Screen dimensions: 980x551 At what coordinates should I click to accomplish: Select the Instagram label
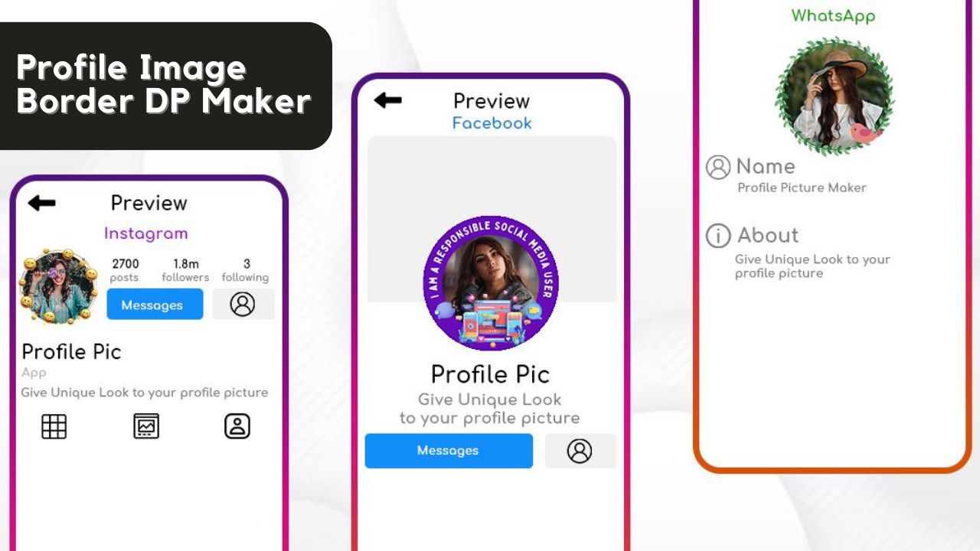[x=146, y=233]
